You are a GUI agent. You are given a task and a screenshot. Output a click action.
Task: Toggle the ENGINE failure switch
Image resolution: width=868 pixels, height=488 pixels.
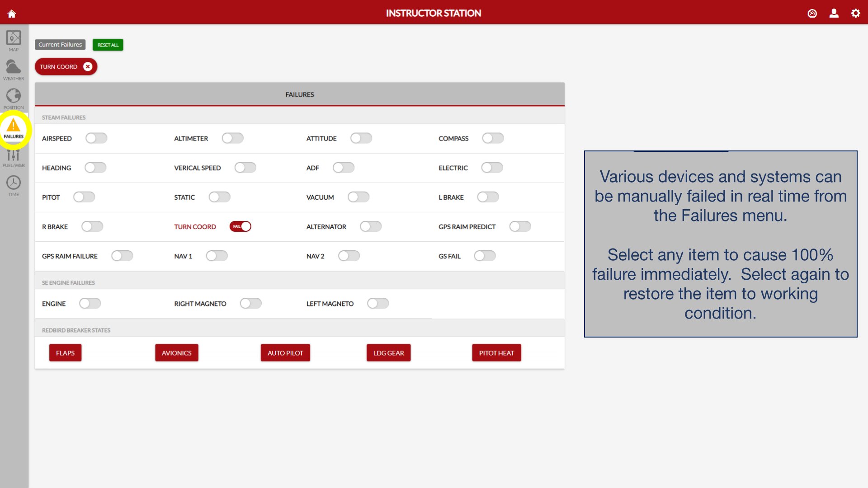pos(90,304)
